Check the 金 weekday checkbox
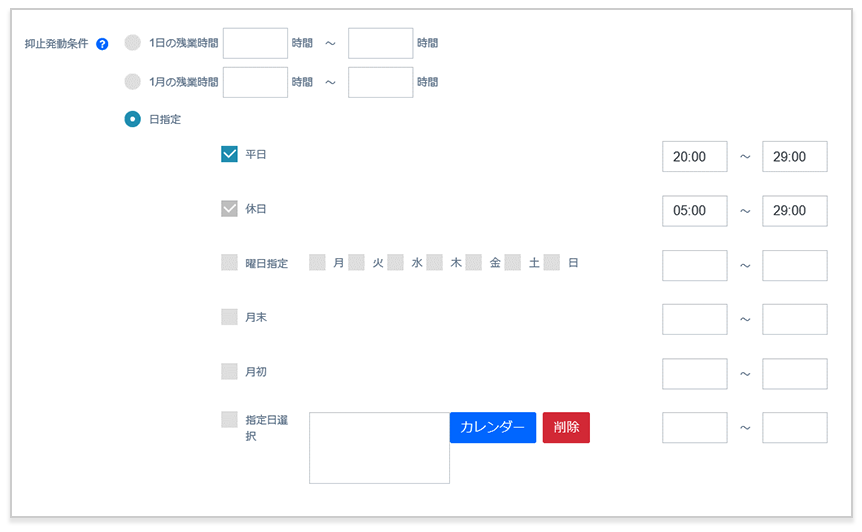This screenshot has height=532, width=862. 473,263
